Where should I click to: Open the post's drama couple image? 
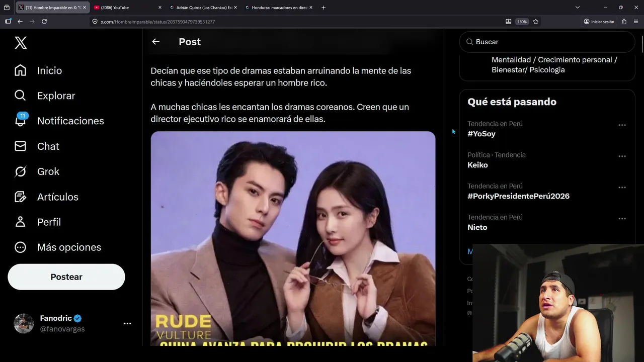pos(293,238)
